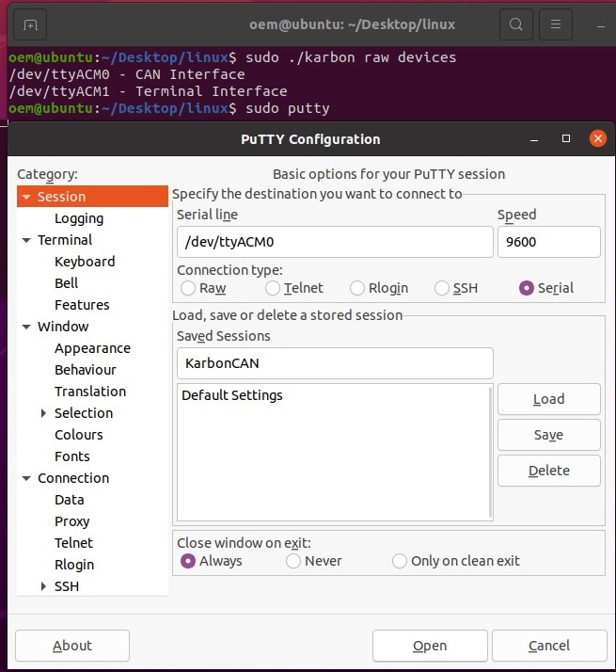Open the Data connection category
Image resolution: width=616 pixels, height=672 pixels.
(x=70, y=500)
